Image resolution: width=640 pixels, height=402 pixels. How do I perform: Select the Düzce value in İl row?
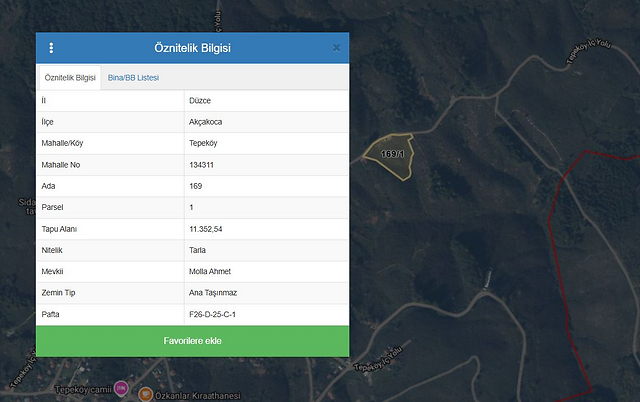point(200,101)
